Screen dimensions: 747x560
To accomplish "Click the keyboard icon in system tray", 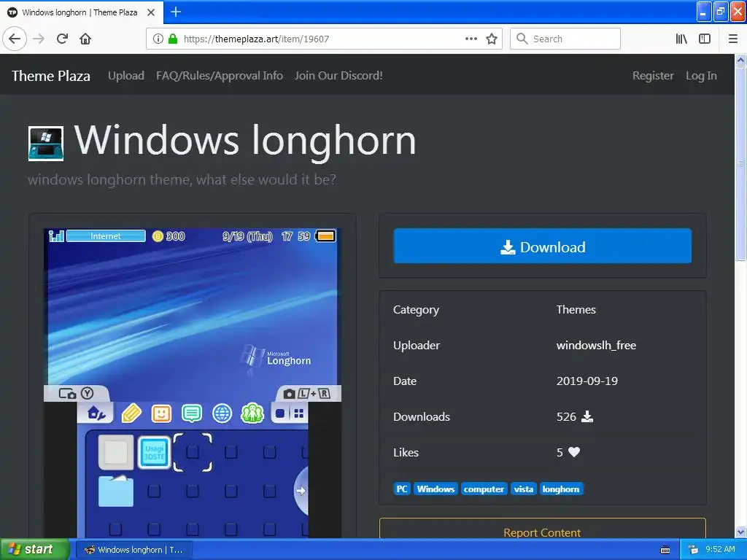I will click(x=665, y=550).
